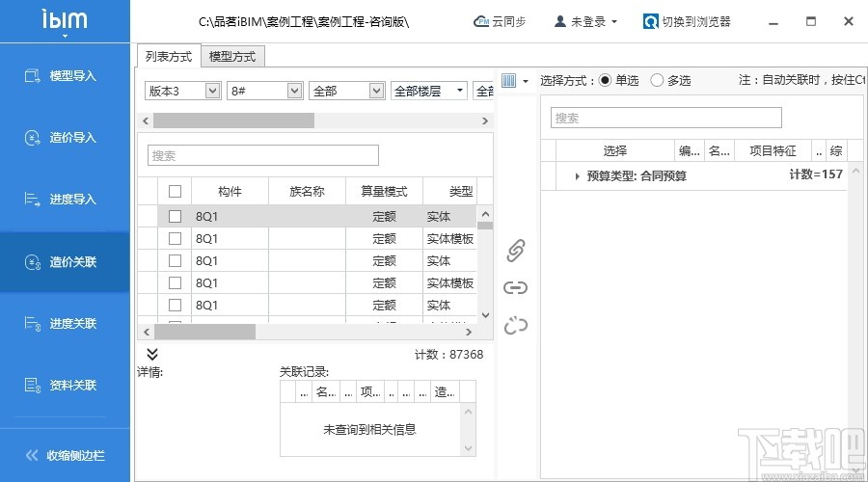Select the 多选 radio button
This screenshot has width=868, height=482.
657,80
